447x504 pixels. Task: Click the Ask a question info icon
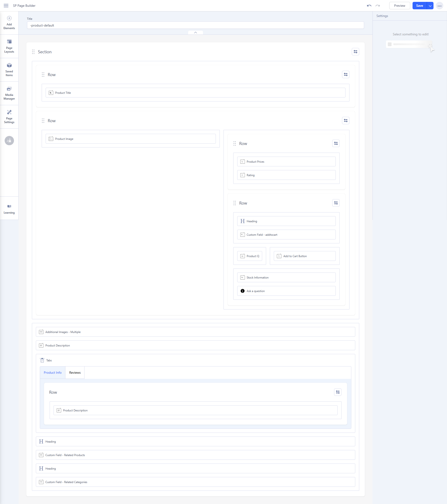[x=243, y=291]
